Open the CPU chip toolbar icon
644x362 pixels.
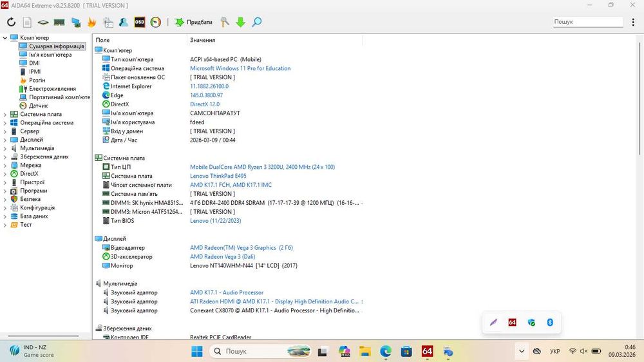tap(43, 22)
